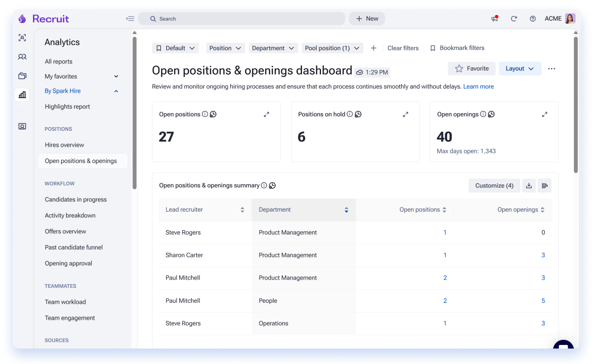This screenshot has height=364, width=594.
Task: Click Bookmark filters
Action: (x=457, y=48)
